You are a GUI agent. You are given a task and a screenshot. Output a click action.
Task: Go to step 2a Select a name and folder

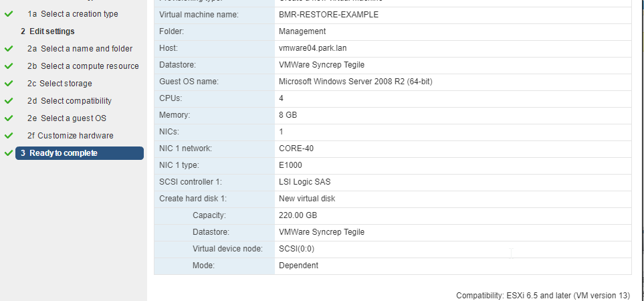(80, 49)
